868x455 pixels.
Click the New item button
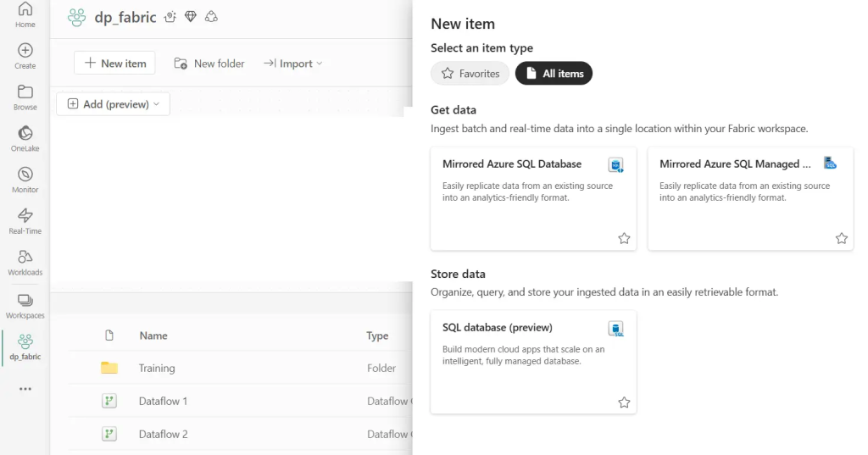[x=114, y=63]
